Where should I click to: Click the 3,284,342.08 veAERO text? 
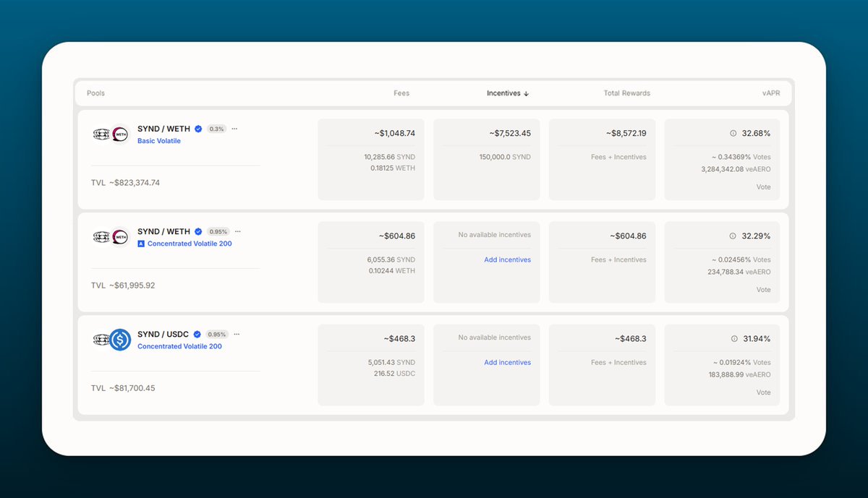736,169
